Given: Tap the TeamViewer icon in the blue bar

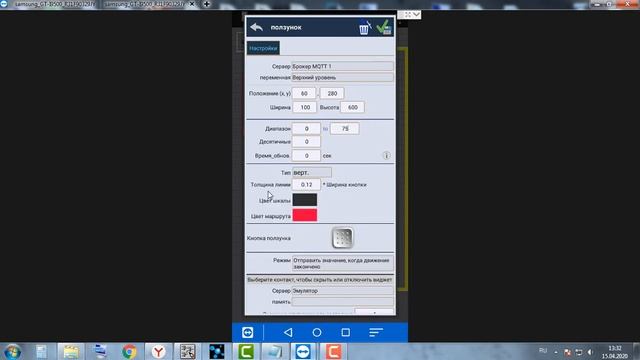Looking at the screenshot, I should [248, 332].
